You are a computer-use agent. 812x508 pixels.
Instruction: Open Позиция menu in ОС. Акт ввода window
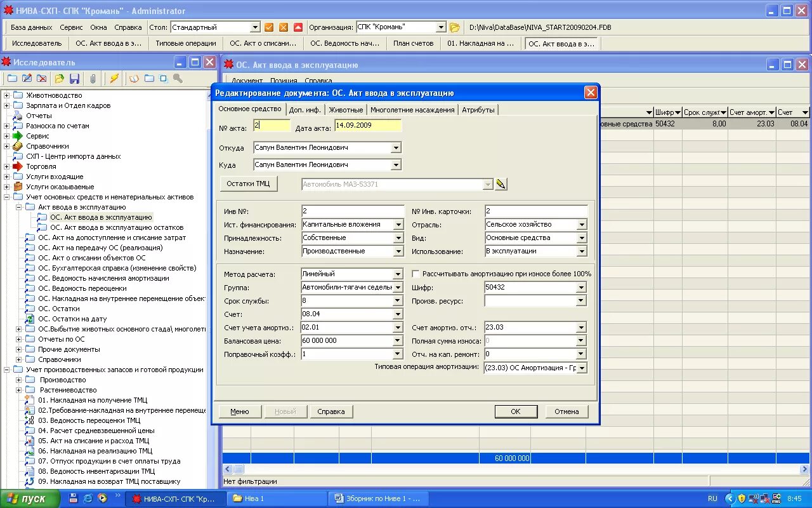pos(284,81)
